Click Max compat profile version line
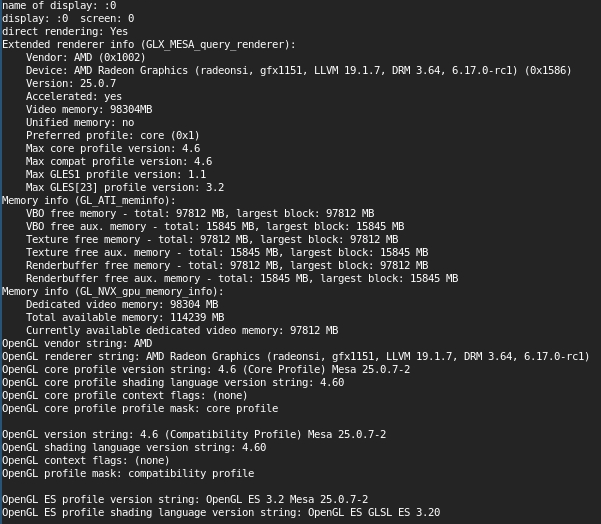 (x=119, y=161)
